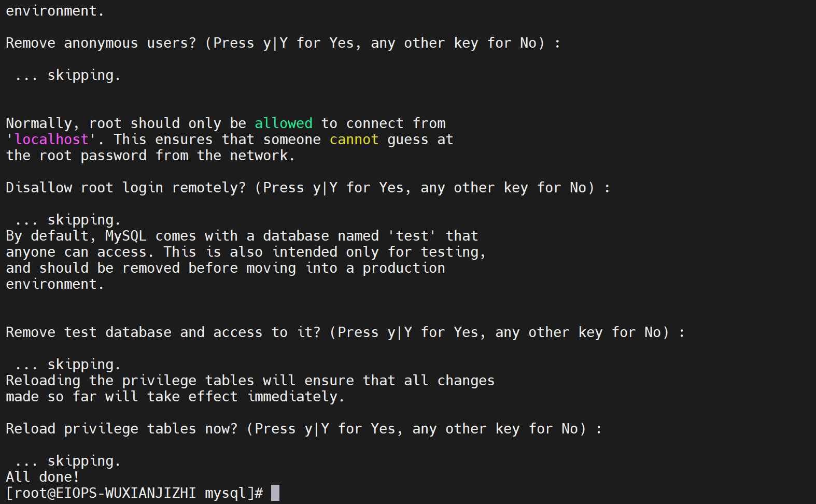Click the "All done!" output line
The image size is (816, 504).
click(x=43, y=477)
